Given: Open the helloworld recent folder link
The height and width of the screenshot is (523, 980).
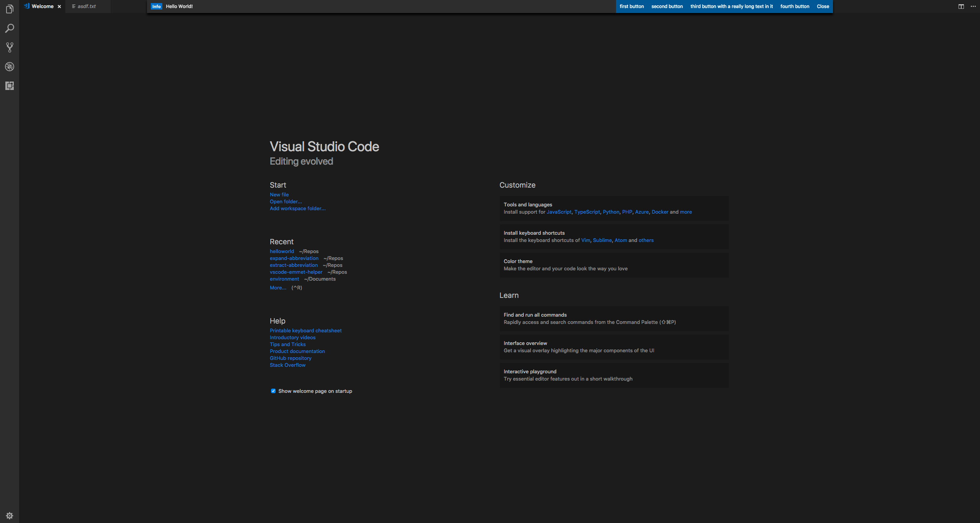Looking at the screenshot, I should point(282,251).
